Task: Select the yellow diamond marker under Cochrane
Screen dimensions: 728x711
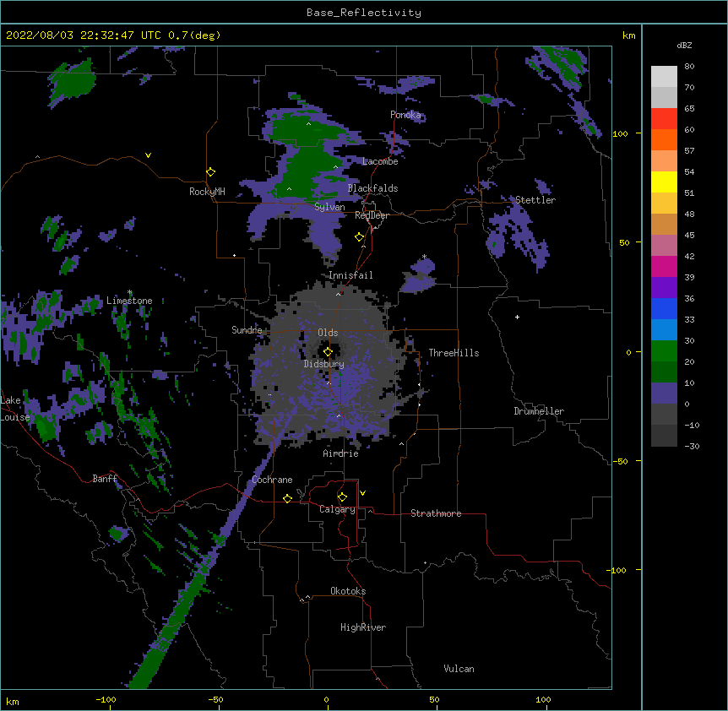Action: coord(287,498)
